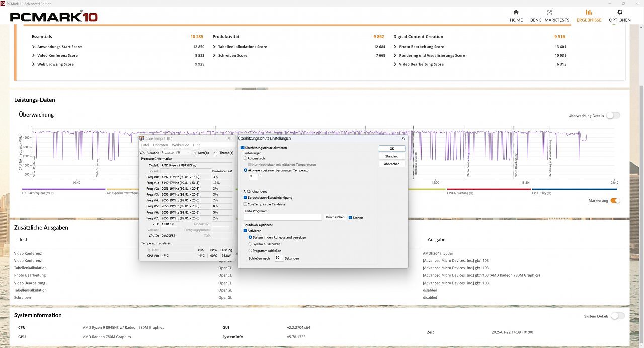Click the Core Temp window title icon

click(142, 138)
